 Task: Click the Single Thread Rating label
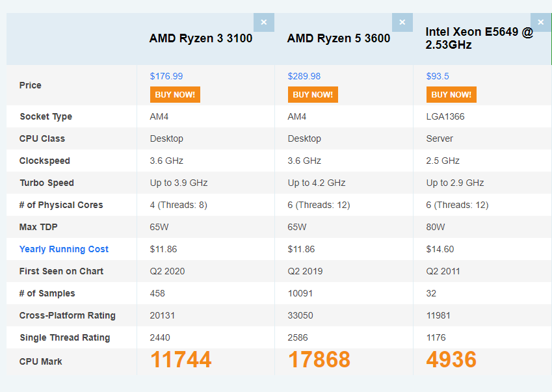pyautogui.click(x=65, y=338)
